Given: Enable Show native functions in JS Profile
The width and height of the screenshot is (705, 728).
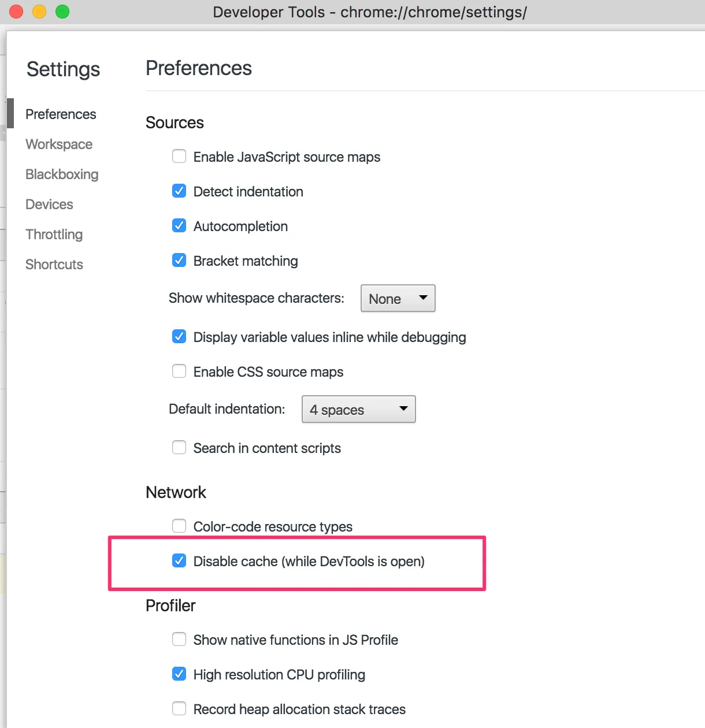Looking at the screenshot, I should [179, 640].
